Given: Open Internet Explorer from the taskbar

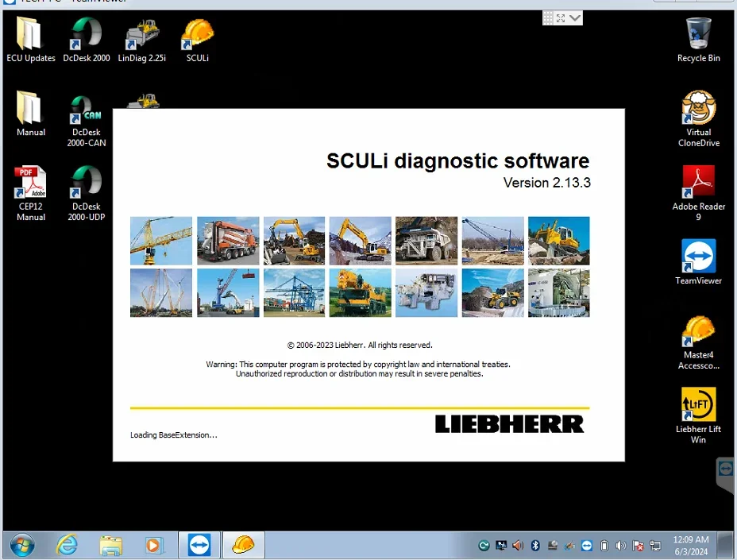Looking at the screenshot, I should (68, 545).
